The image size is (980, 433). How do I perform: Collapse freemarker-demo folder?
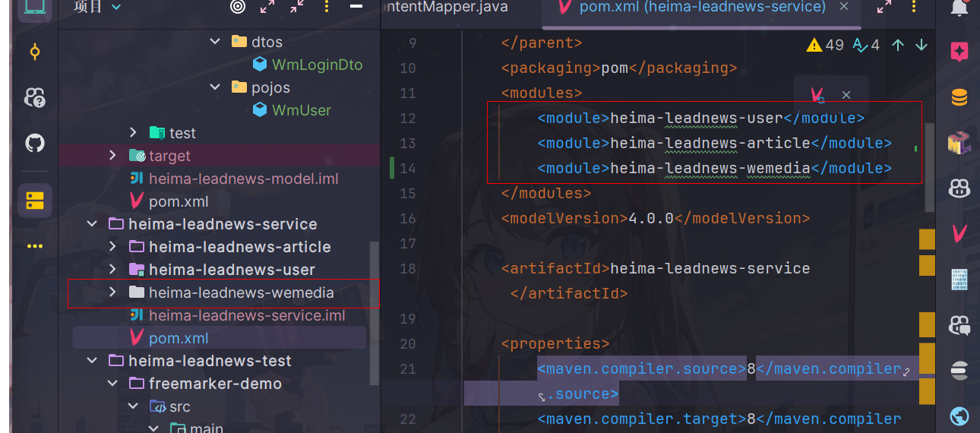113,384
